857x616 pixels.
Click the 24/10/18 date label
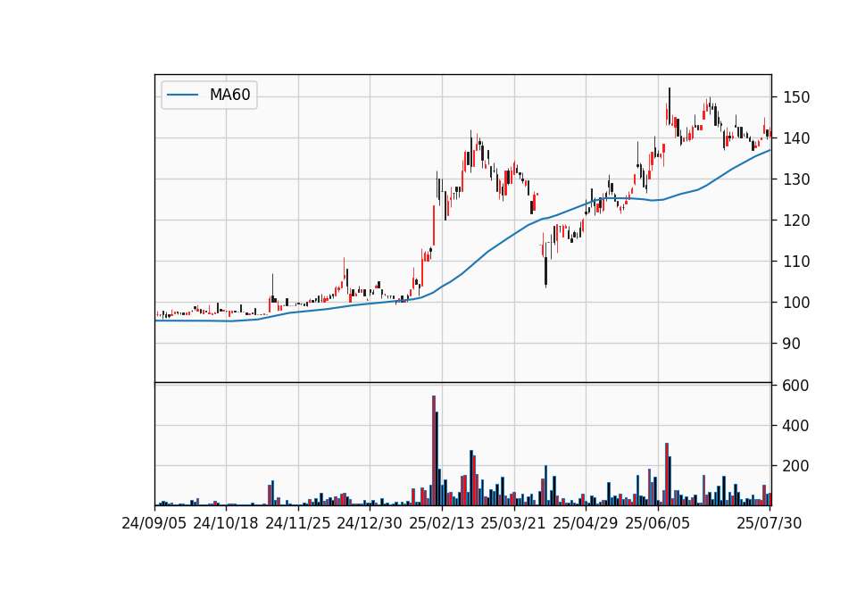(226, 523)
